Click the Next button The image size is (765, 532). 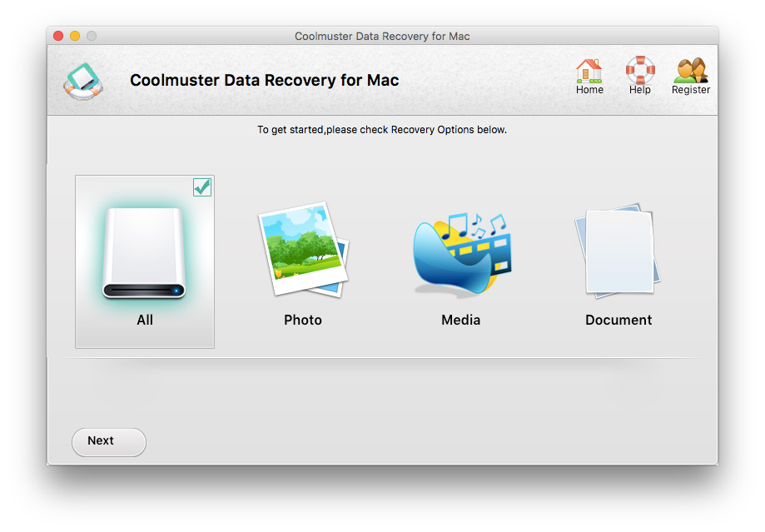[x=109, y=442]
